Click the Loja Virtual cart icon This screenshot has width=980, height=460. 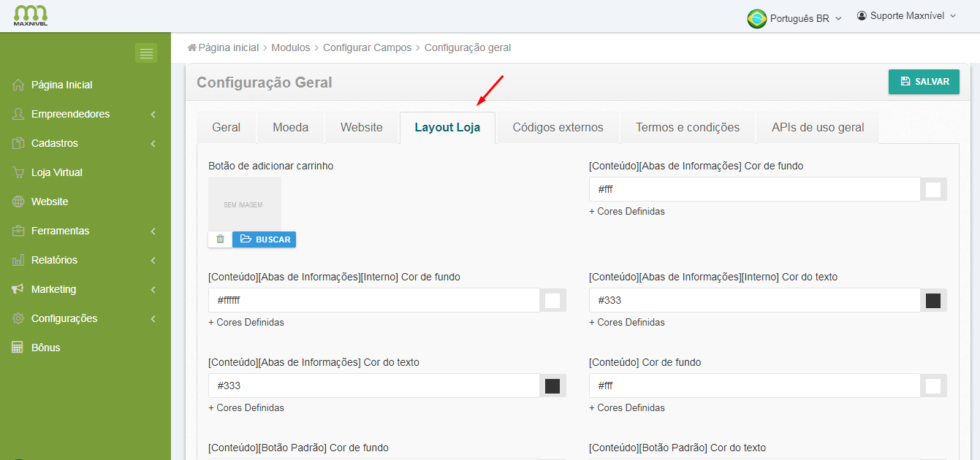click(18, 173)
